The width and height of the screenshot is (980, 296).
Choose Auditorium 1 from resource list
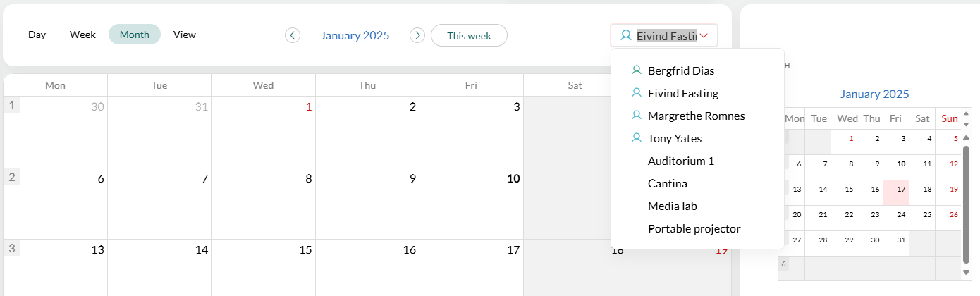[x=680, y=161]
